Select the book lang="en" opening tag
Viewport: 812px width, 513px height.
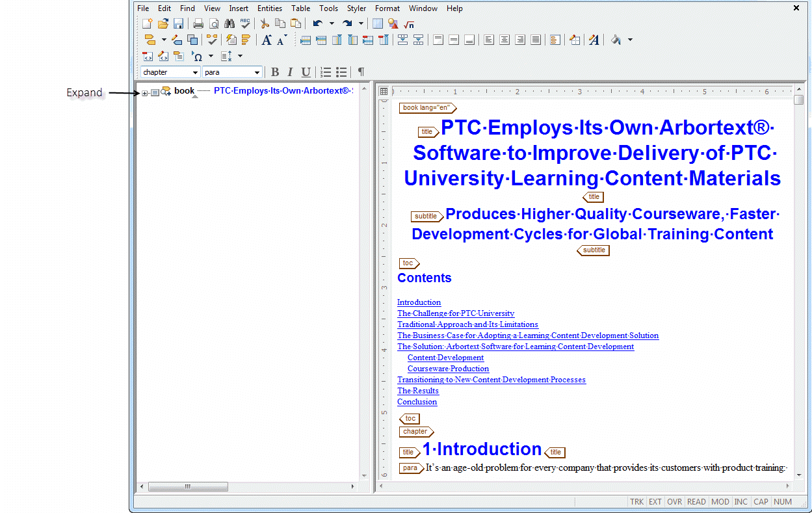tap(428, 108)
